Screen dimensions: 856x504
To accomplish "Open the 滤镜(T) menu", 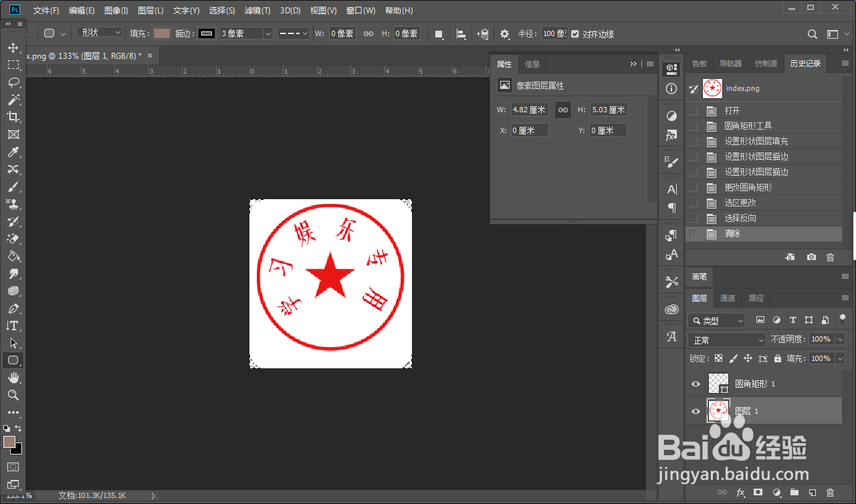I will 257,11.
